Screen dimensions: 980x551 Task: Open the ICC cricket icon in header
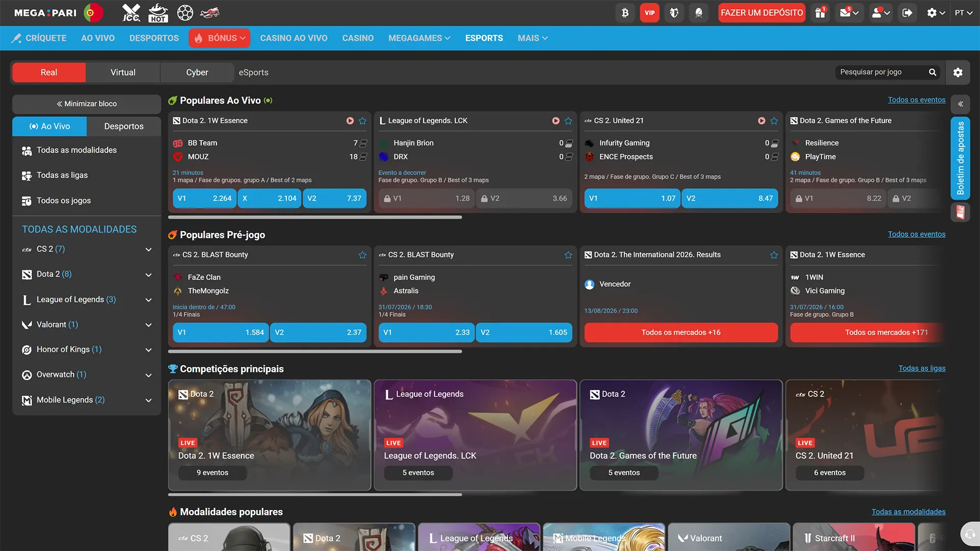(131, 13)
